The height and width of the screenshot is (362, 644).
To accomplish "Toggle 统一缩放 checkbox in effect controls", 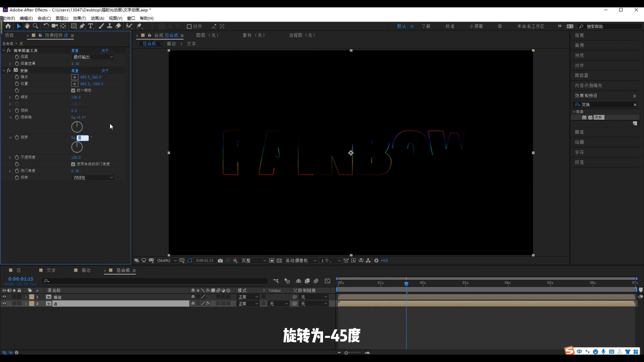I will coord(73,90).
